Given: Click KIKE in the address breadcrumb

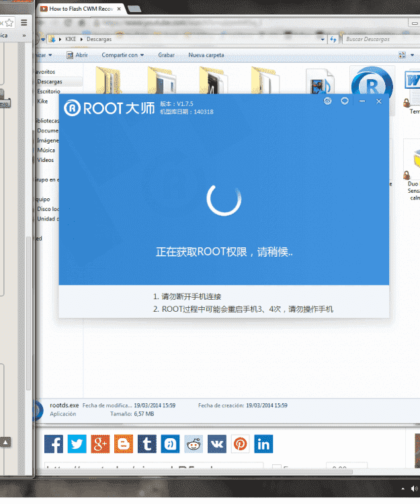Looking at the screenshot, I should 71,39.
